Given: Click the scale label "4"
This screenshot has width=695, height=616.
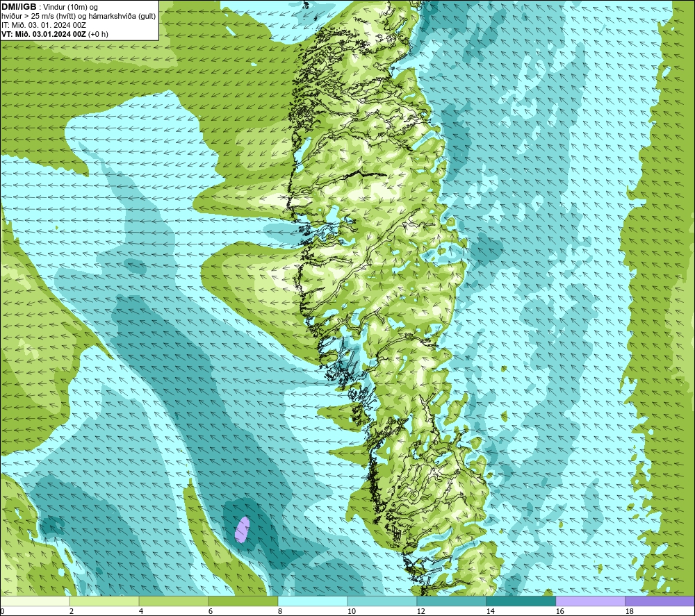Looking at the screenshot, I should point(141,612).
